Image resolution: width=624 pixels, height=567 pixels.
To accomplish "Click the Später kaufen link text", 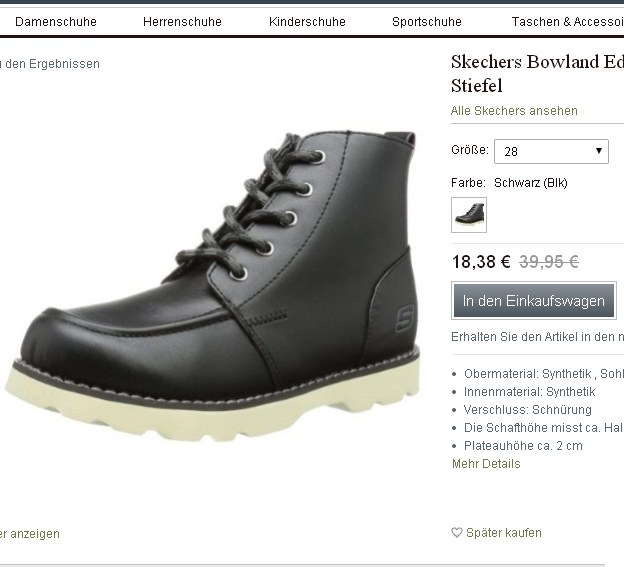I will click(x=504, y=533).
